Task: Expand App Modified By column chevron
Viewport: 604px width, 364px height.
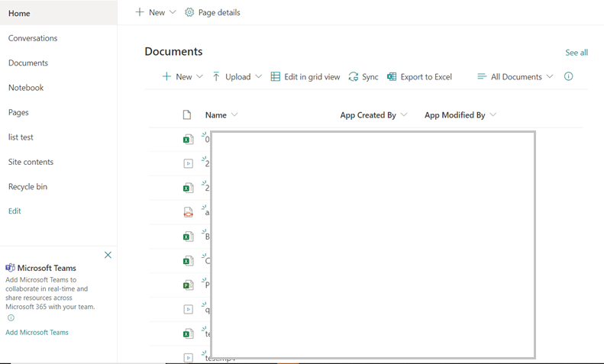Action: click(493, 114)
